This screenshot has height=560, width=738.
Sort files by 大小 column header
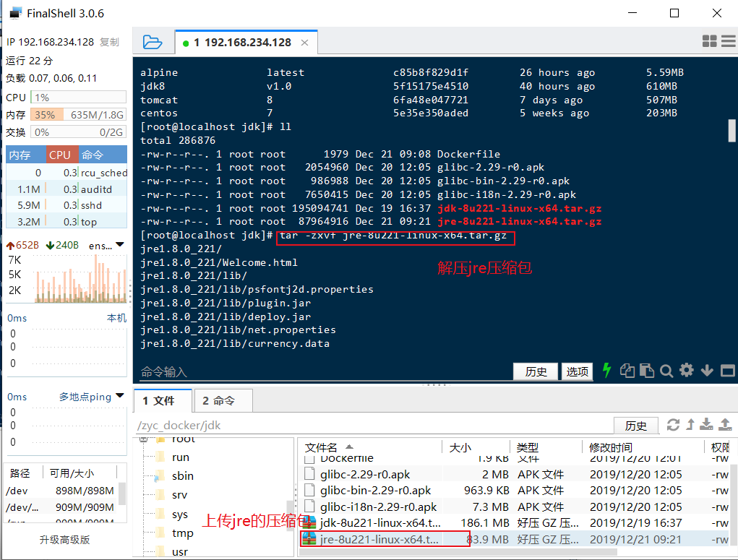[x=476, y=447]
